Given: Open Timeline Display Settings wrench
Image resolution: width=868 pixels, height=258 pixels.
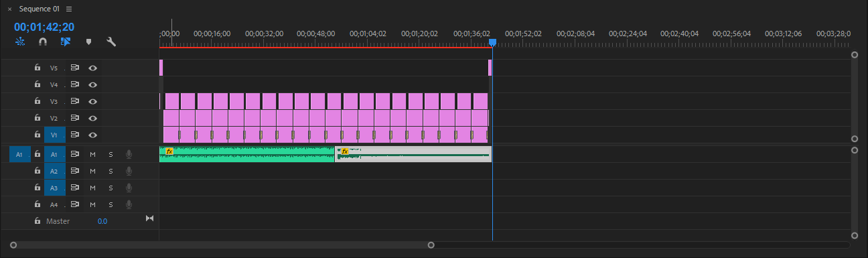Looking at the screenshot, I should pos(111,42).
